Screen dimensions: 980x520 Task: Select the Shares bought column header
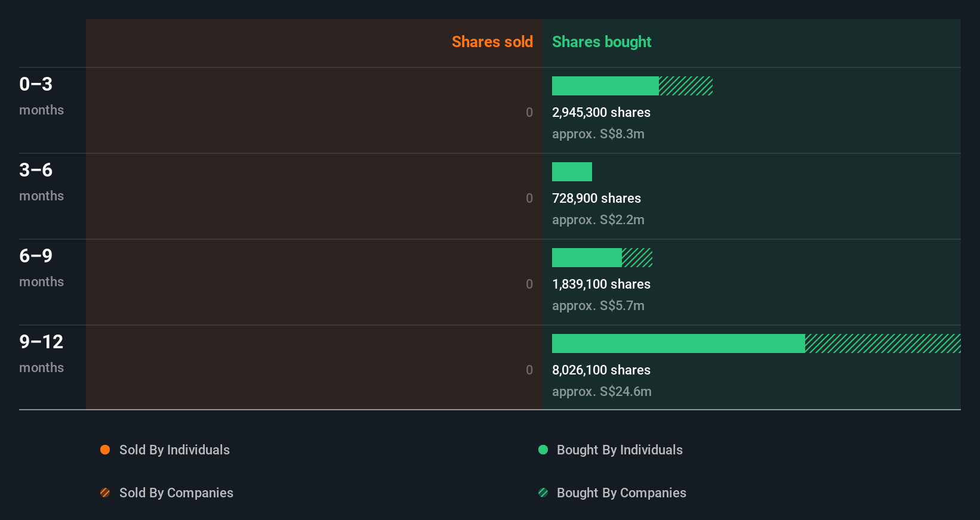[x=602, y=42]
